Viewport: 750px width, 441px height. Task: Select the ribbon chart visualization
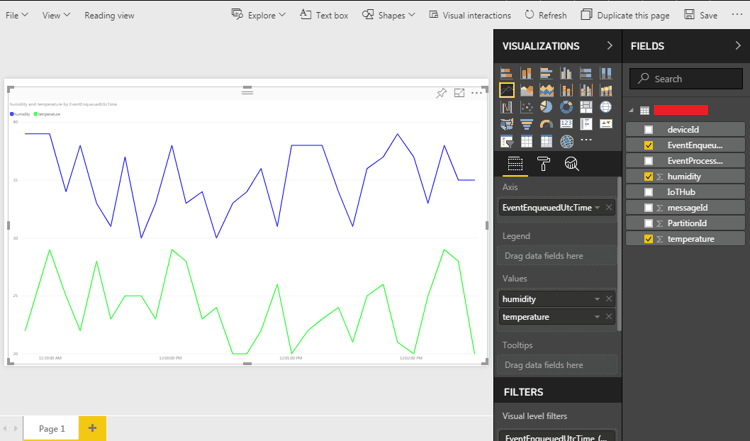606,90
